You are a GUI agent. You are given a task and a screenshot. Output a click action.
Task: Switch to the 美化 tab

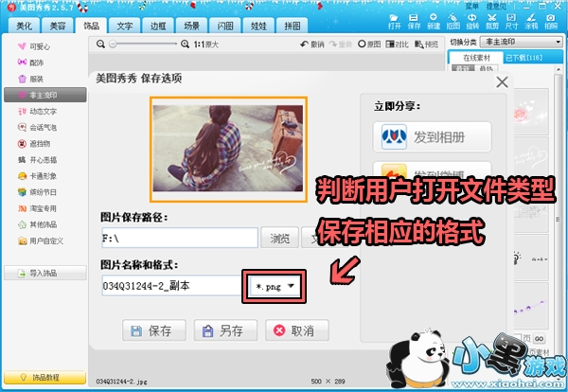[25, 26]
